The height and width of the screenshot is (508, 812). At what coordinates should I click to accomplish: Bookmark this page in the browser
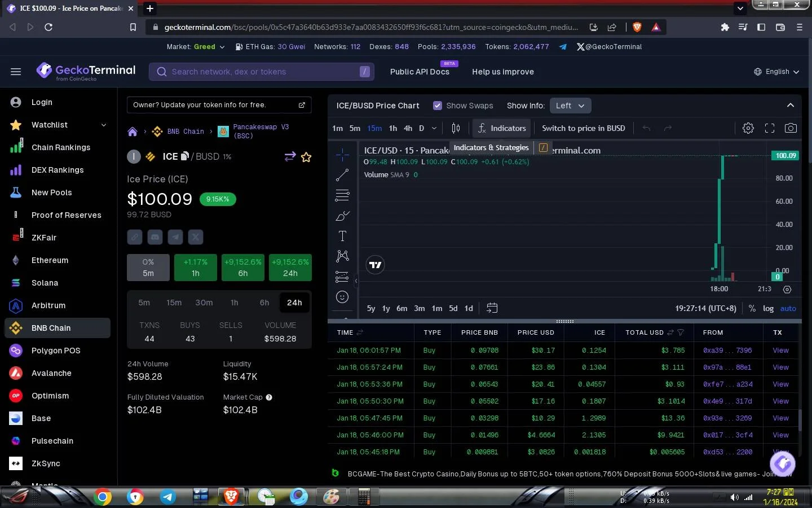(133, 27)
